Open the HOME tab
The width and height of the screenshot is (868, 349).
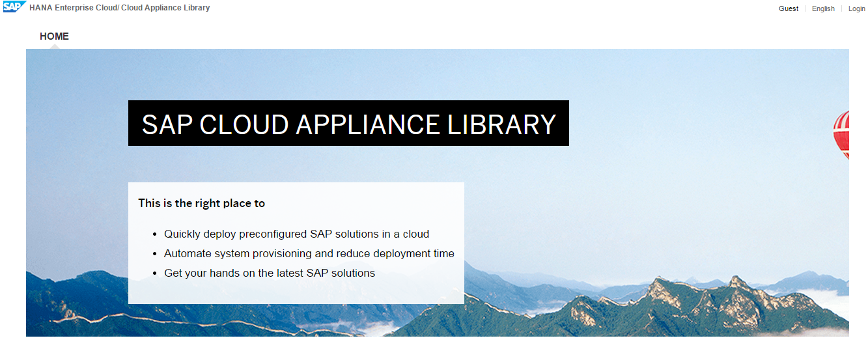pyautogui.click(x=54, y=36)
